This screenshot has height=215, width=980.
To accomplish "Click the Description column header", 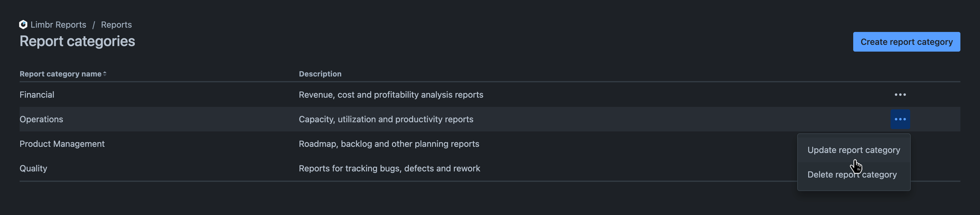I will point(320,74).
